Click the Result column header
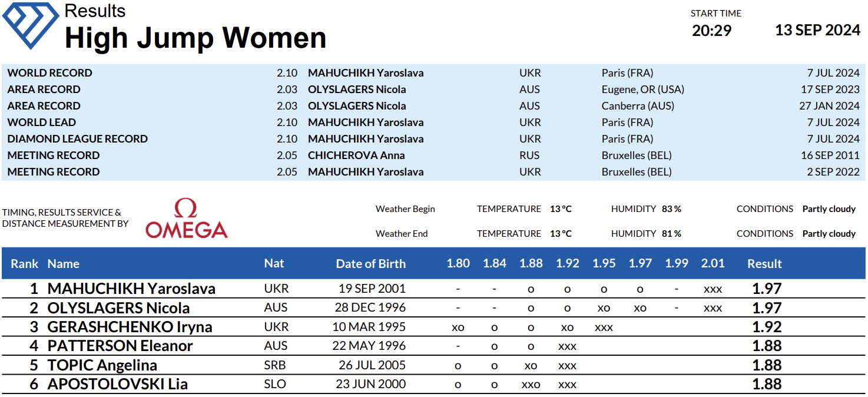The height and width of the screenshot is (397, 868). pos(764,264)
